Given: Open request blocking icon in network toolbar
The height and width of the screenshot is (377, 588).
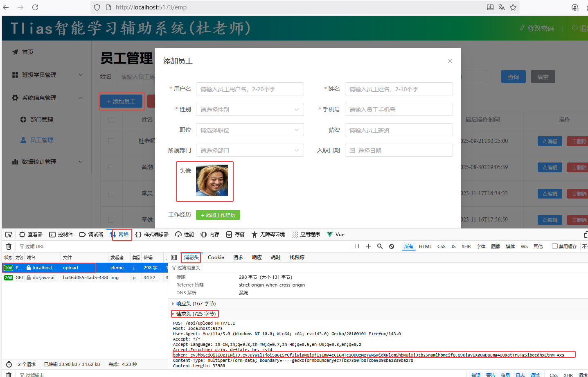Looking at the screenshot, I should [392, 246].
